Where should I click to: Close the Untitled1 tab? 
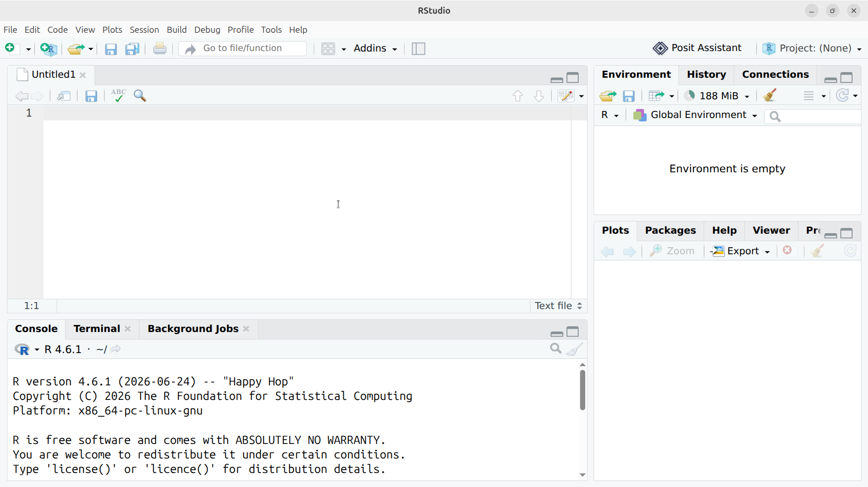(83, 75)
